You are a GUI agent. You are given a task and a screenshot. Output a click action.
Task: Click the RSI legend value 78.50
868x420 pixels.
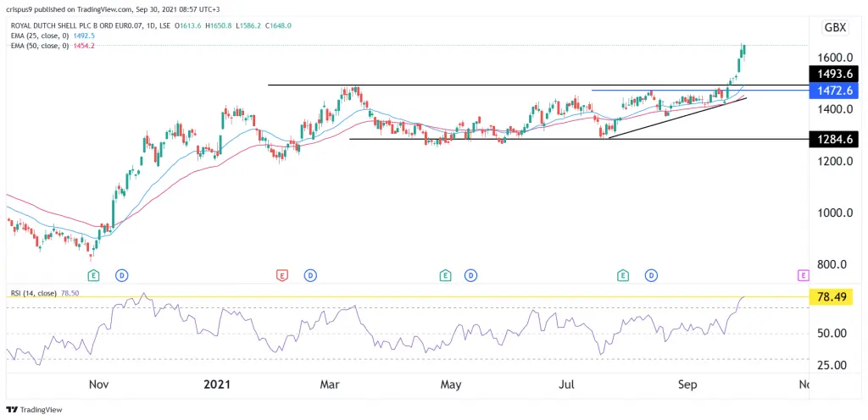click(70, 294)
